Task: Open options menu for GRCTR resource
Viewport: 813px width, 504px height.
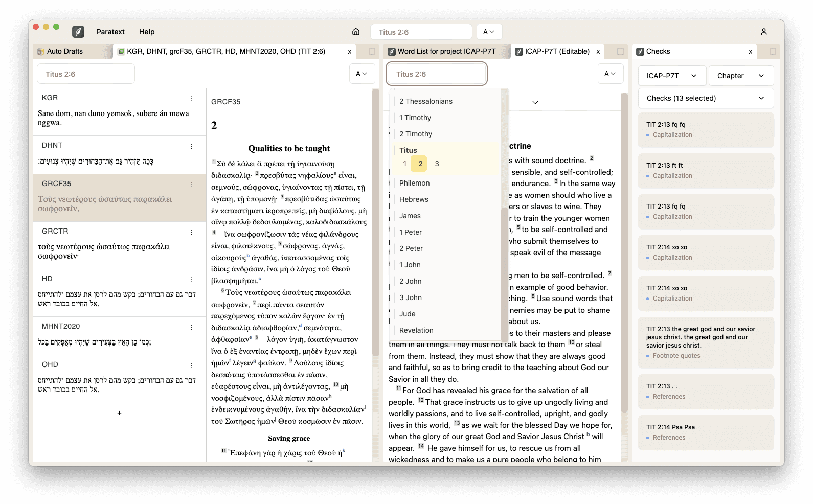Action: pyautogui.click(x=192, y=232)
